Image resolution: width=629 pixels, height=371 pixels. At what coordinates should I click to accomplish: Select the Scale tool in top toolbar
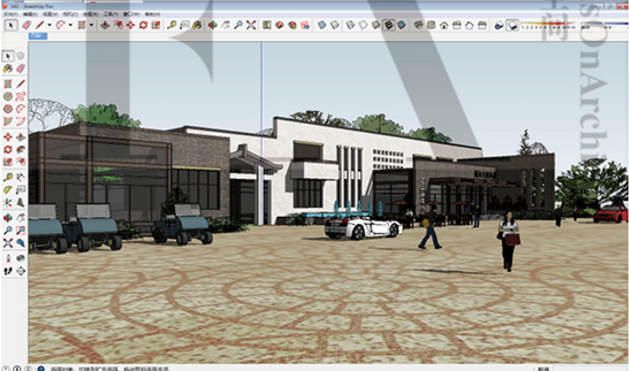pyautogui.click(x=156, y=25)
